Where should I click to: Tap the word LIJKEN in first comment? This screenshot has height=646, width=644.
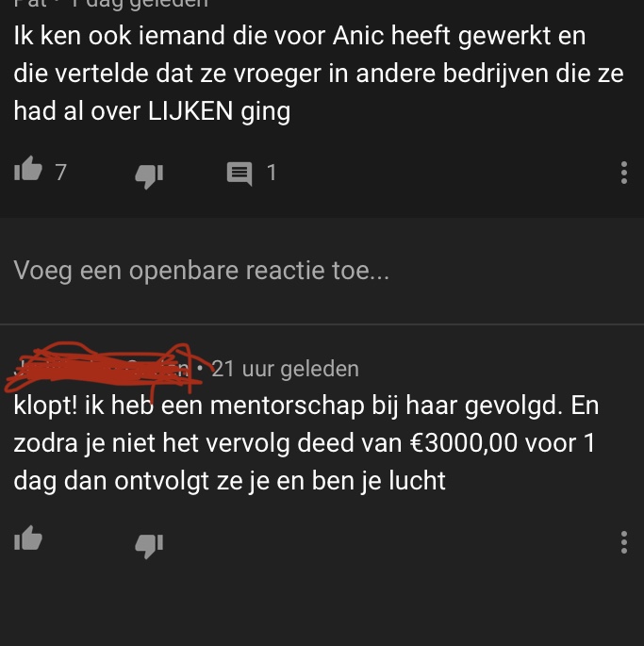click(x=190, y=111)
